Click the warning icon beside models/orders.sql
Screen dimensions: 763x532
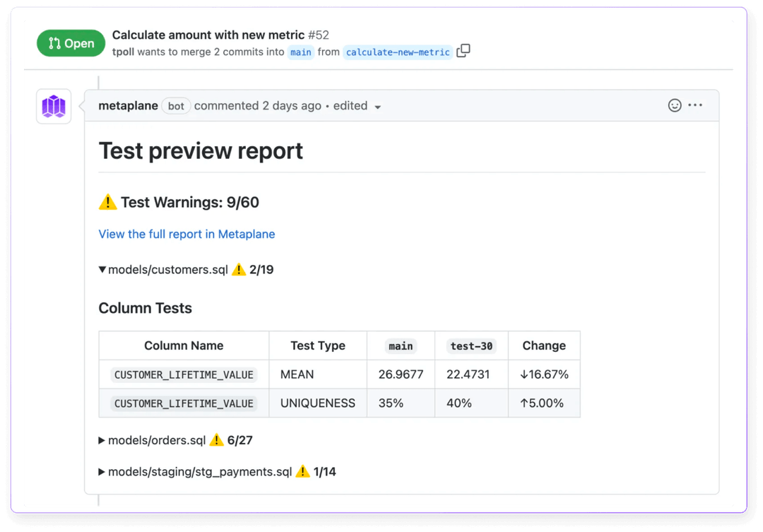click(x=217, y=439)
